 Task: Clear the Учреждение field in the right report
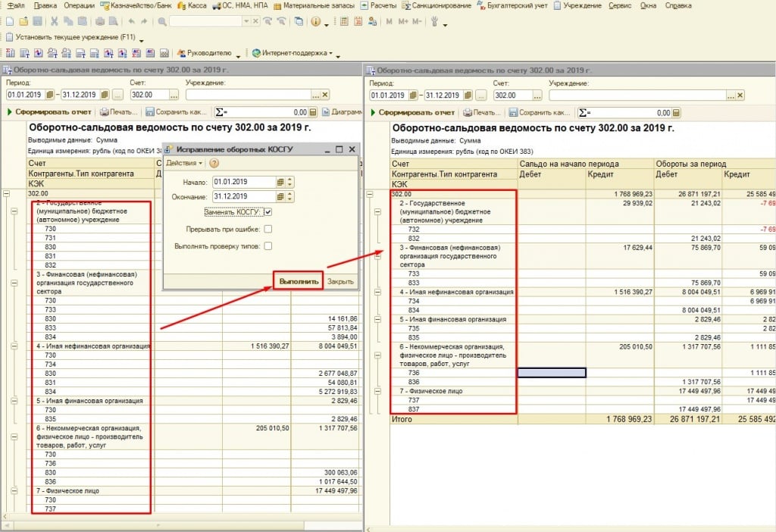point(740,95)
